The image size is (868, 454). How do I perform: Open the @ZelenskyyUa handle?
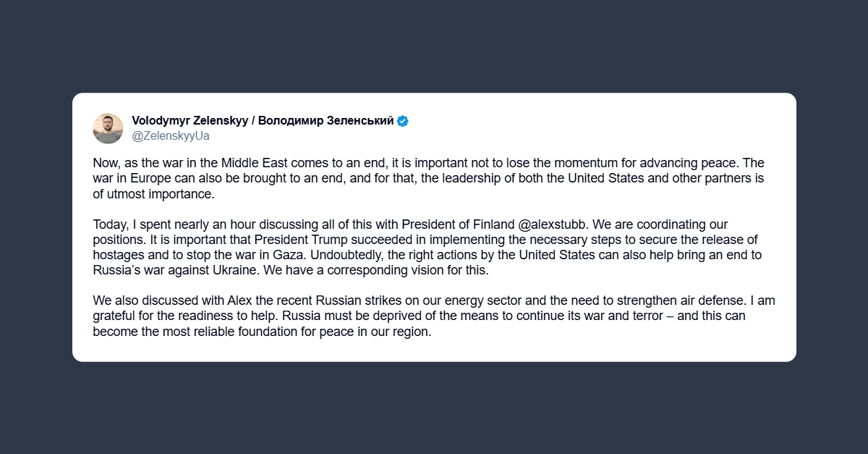click(171, 135)
